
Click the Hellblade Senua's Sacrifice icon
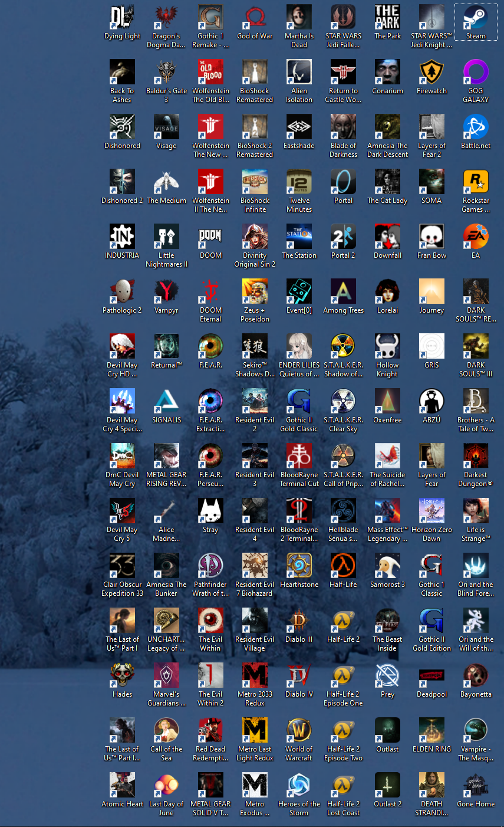point(343,511)
